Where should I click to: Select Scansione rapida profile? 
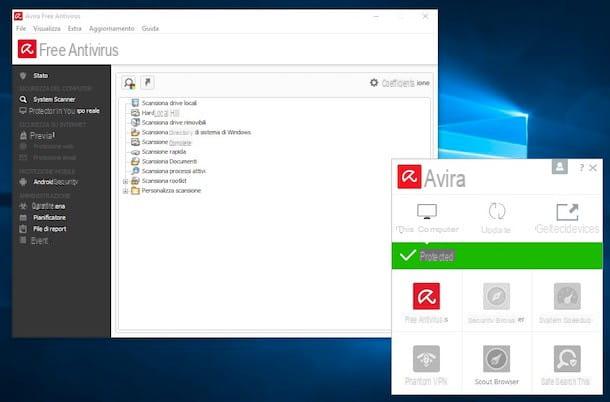tap(164, 152)
